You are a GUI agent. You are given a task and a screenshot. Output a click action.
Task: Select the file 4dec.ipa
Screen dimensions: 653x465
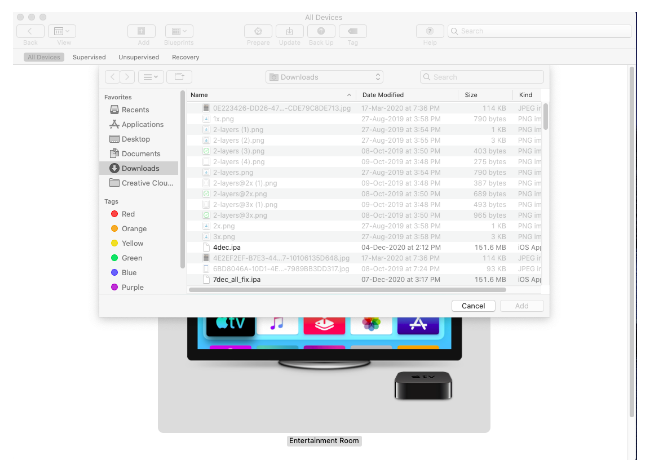364,247
